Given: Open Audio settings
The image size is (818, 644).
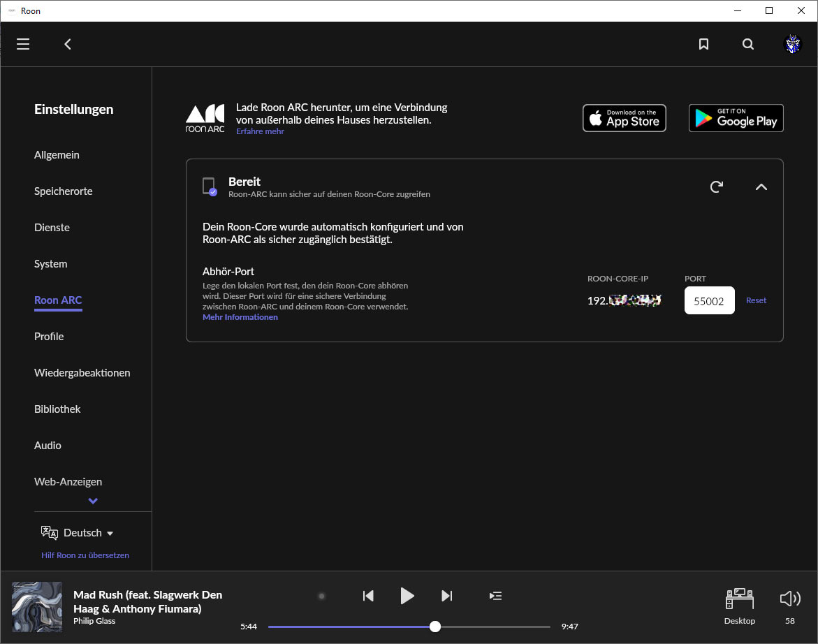Looking at the screenshot, I should coord(48,446).
